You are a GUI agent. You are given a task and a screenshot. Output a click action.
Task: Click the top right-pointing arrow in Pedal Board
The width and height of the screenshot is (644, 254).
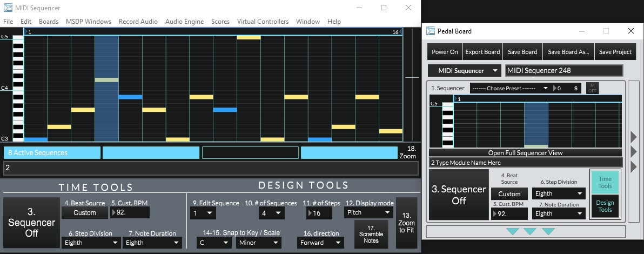pyautogui.click(x=634, y=136)
